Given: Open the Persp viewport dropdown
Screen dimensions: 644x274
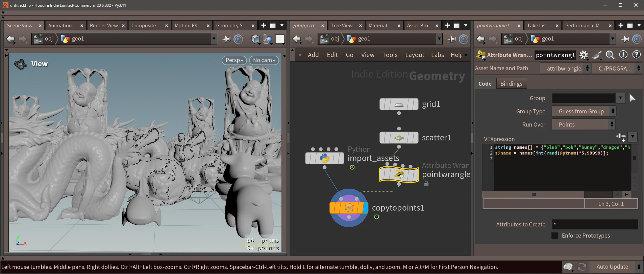Looking at the screenshot, I should [234, 60].
